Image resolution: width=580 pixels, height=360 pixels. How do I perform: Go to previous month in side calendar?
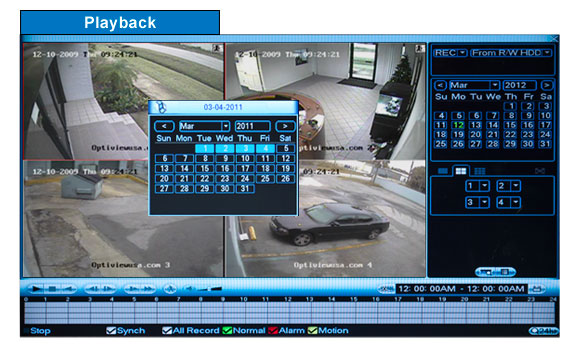click(x=440, y=85)
